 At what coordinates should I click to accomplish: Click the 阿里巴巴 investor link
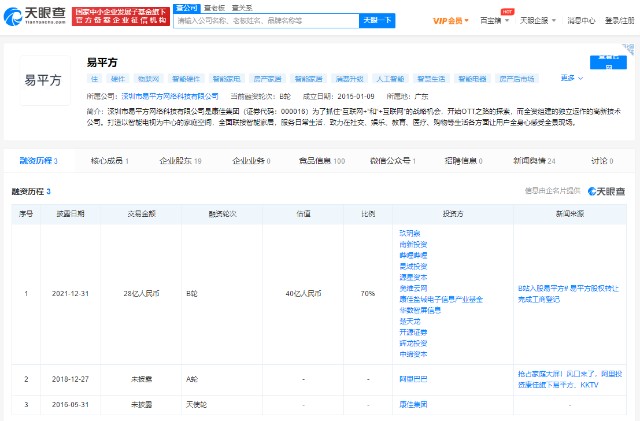tap(413, 380)
